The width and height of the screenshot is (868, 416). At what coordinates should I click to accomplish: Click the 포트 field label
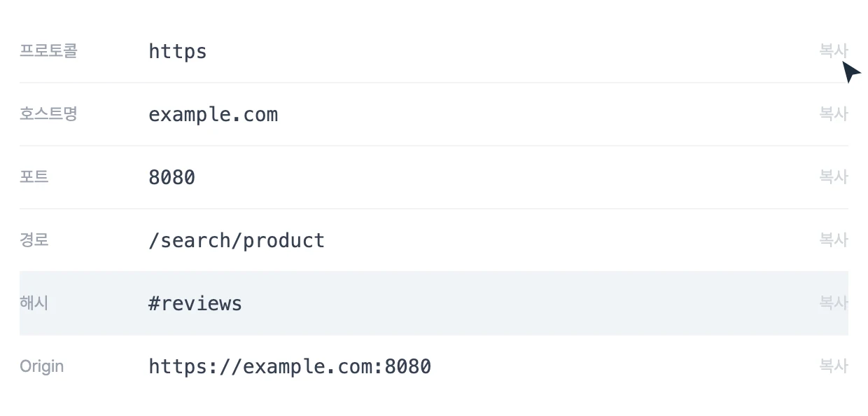pos(34,177)
